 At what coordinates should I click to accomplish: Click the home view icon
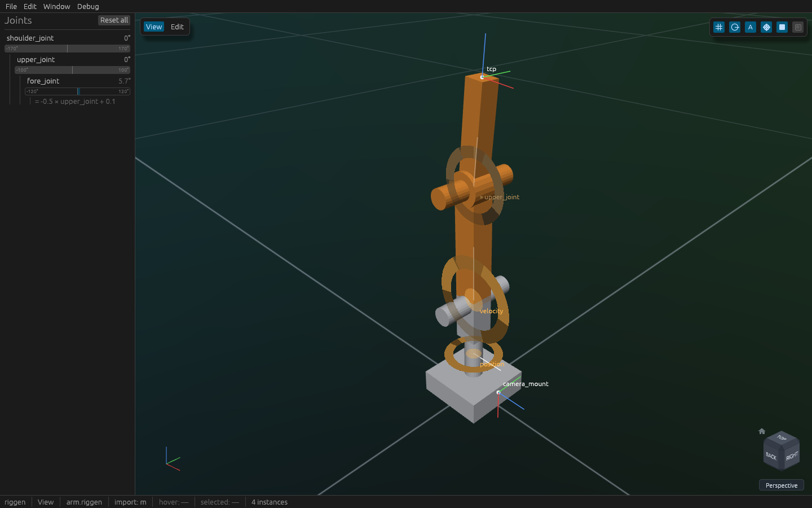(762, 431)
